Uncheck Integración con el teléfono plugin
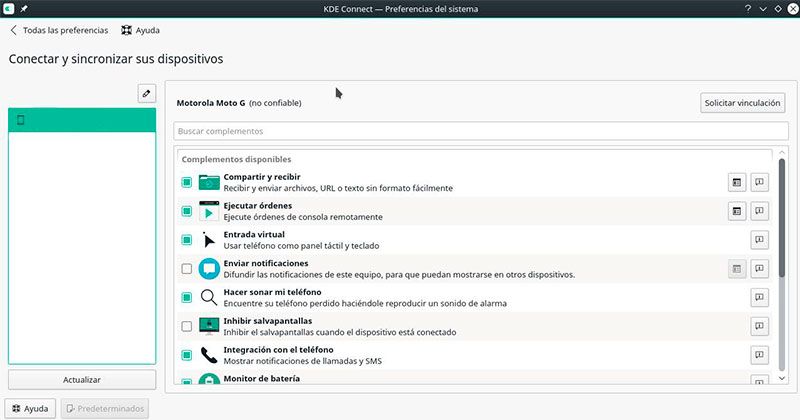The image size is (800, 420). [187, 355]
